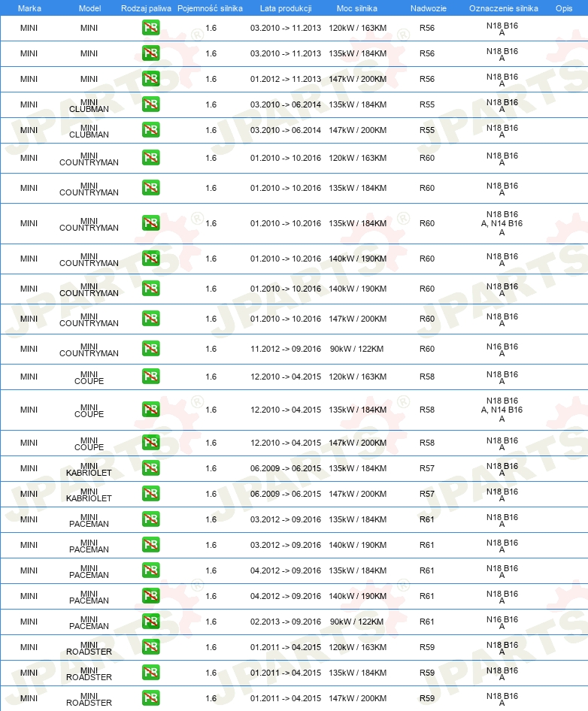Click 'N18 B16 A, N14 B16 A' in Coupe row
Viewport: 588px width, 711px height.
502,410
